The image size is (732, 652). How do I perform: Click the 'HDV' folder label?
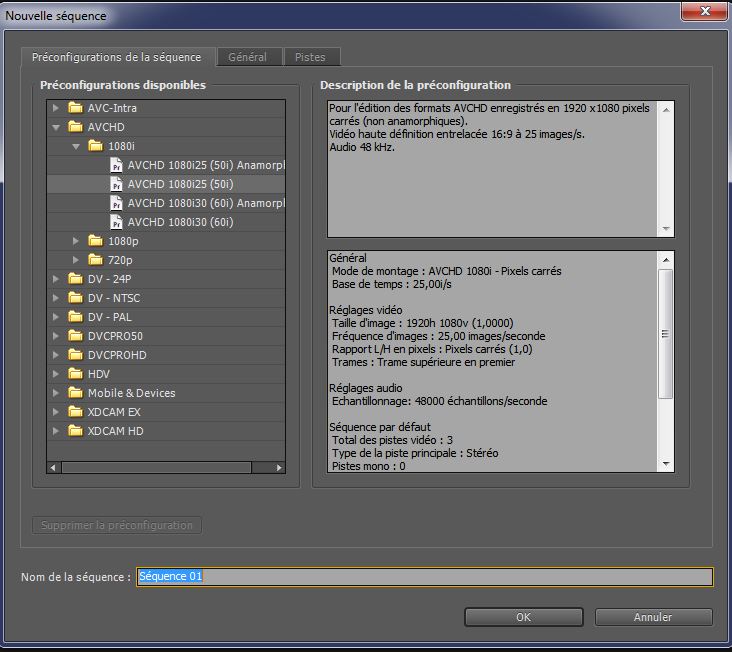[x=99, y=374]
